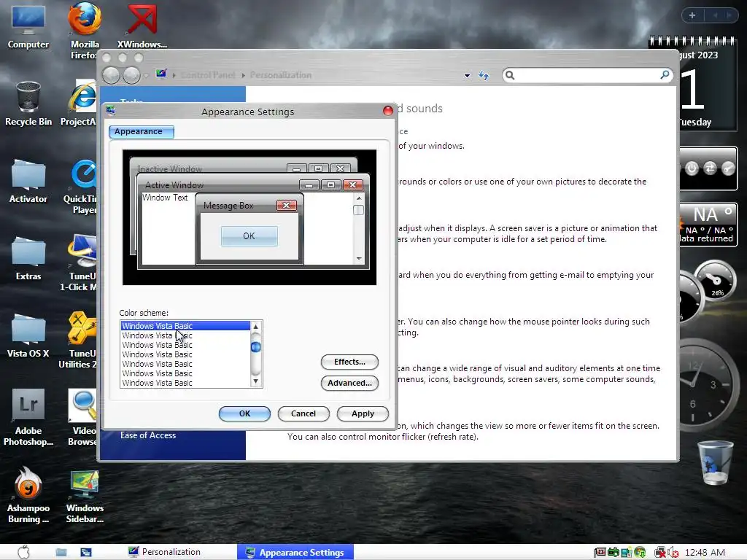
Task: Click Appearance Settings taskbar button
Action: click(295, 553)
